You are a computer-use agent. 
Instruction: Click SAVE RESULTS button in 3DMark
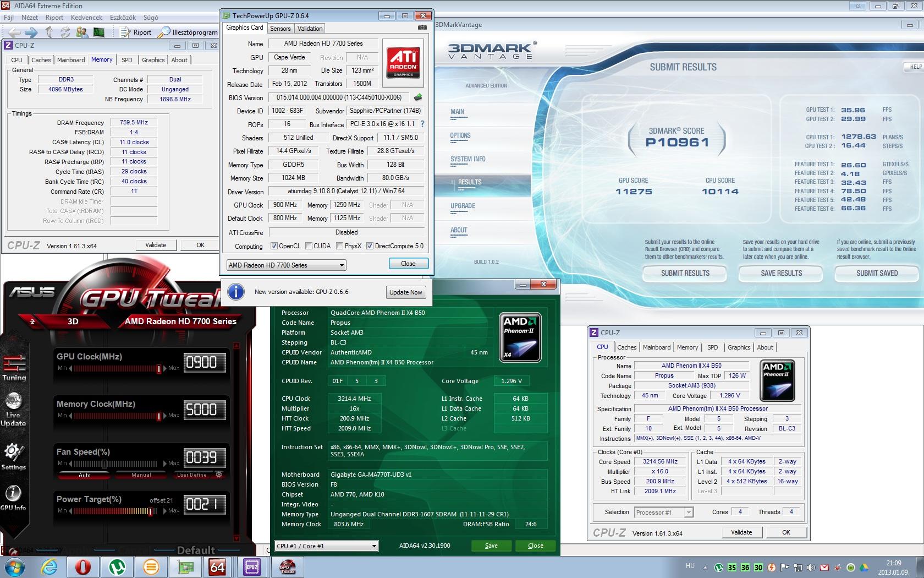(x=781, y=273)
